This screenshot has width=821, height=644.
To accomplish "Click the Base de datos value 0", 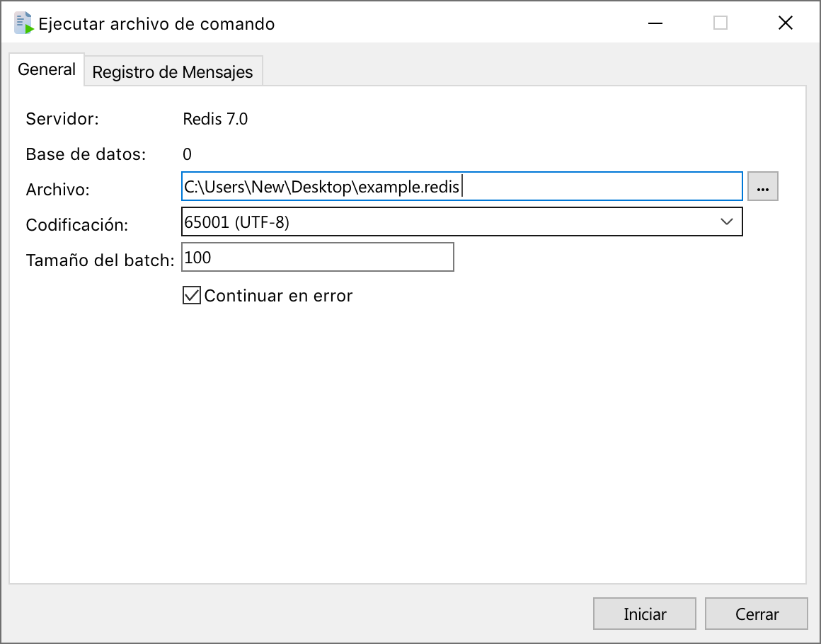I will click(188, 154).
